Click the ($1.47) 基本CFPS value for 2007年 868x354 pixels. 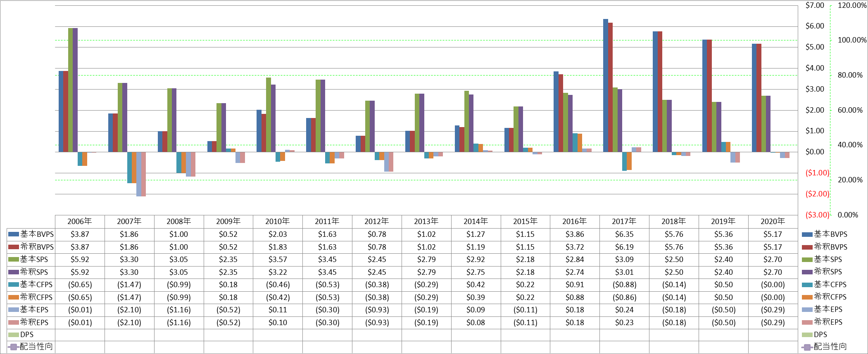click(129, 285)
